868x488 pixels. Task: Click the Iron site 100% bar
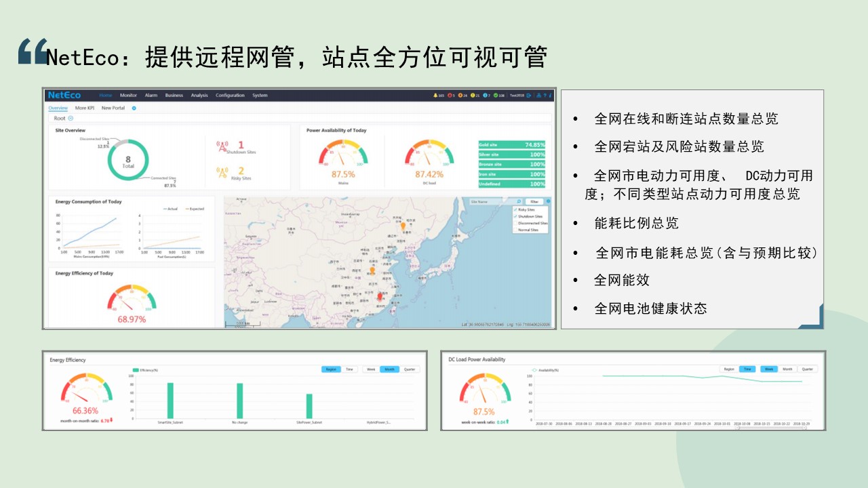tap(511, 174)
